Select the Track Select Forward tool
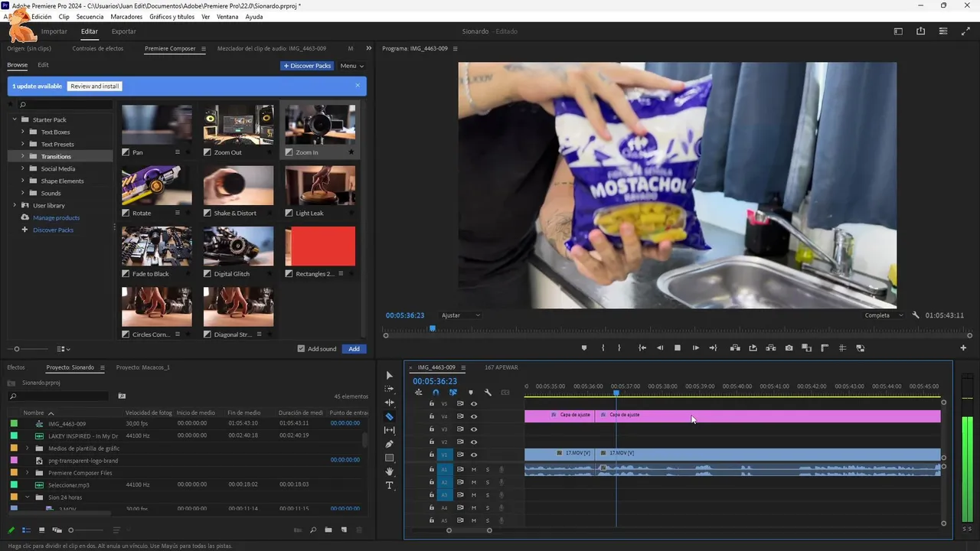The image size is (980, 551). click(x=389, y=389)
